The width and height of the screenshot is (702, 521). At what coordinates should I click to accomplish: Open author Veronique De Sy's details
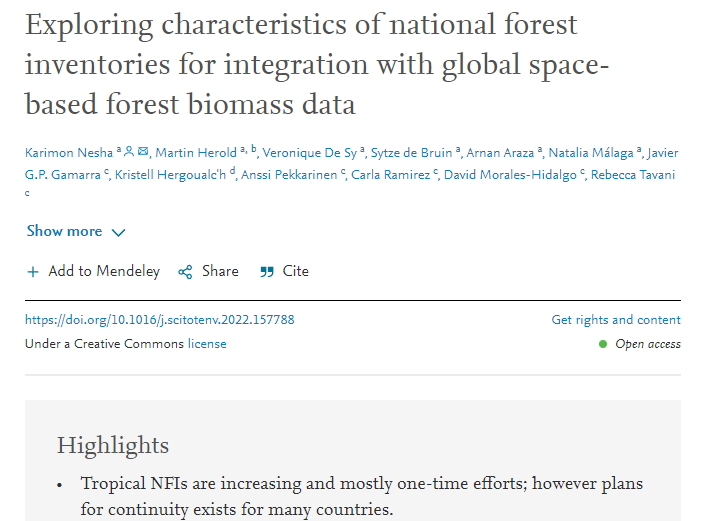coord(309,153)
